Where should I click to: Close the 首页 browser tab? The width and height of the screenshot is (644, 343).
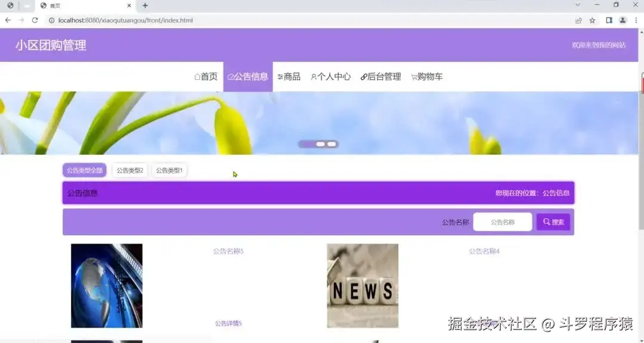[x=129, y=6]
